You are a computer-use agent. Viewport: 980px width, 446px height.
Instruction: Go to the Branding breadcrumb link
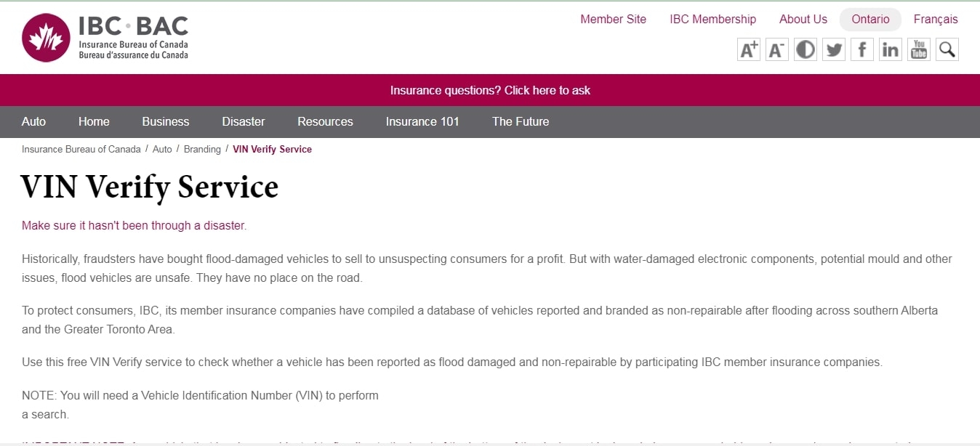[202, 150]
